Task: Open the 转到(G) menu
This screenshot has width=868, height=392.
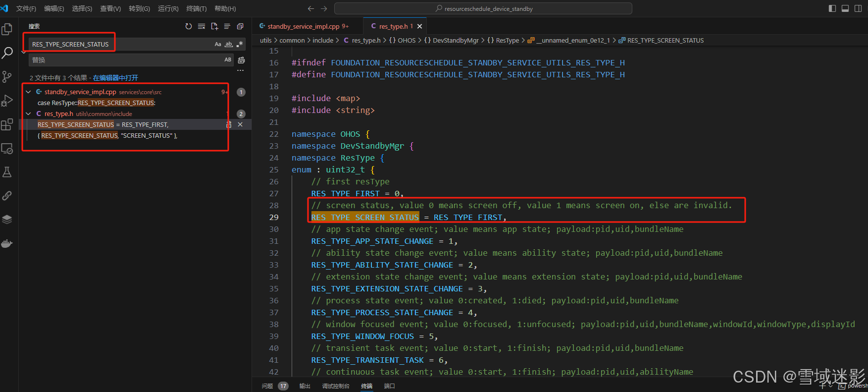Action: pos(139,8)
